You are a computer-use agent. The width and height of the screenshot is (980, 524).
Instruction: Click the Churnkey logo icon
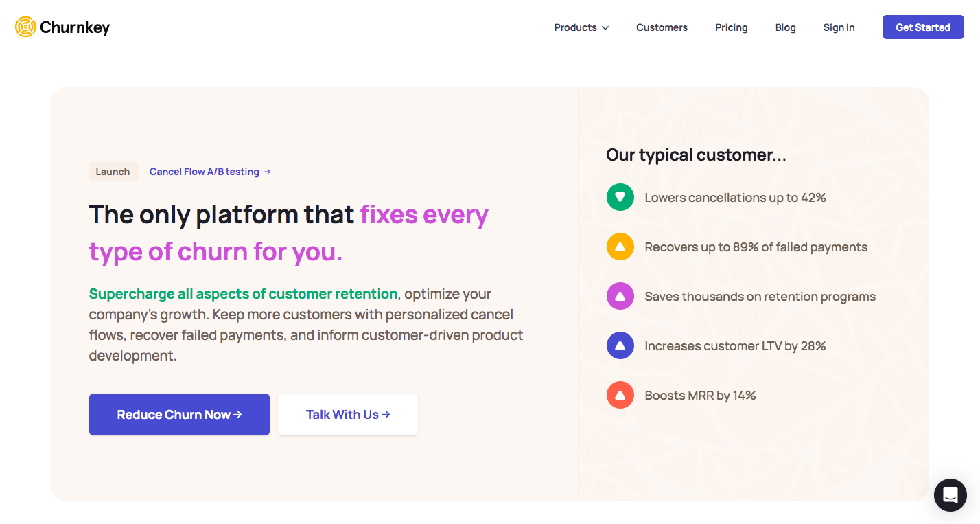tap(25, 27)
